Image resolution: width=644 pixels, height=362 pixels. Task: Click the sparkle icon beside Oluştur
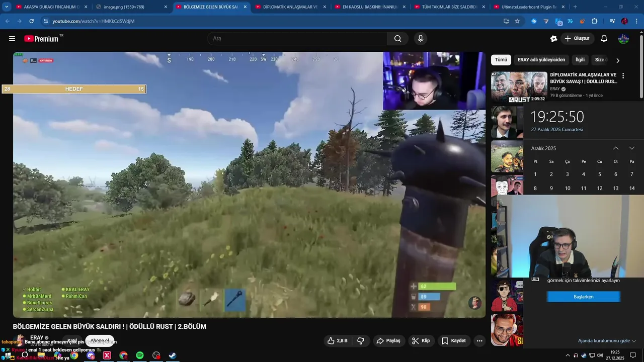(554, 39)
